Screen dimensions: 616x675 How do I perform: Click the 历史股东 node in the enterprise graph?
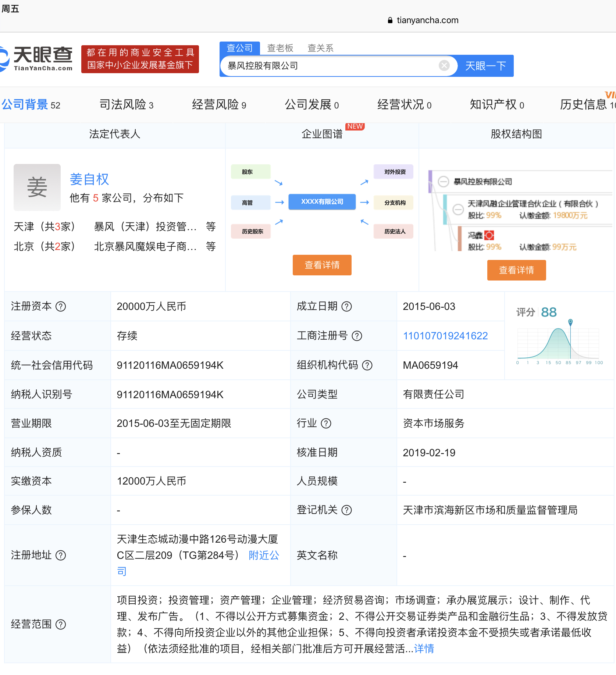click(x=251, y=231)
